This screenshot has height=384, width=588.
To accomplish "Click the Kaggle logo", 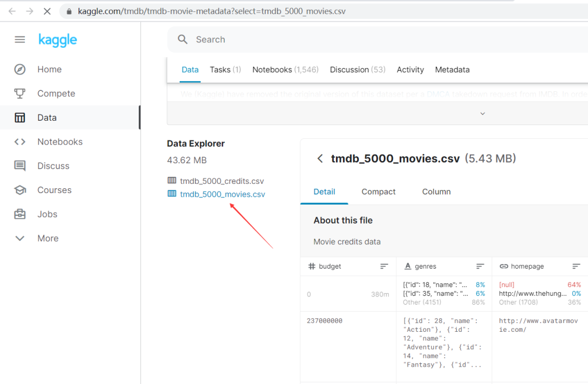I will [58, 40].
